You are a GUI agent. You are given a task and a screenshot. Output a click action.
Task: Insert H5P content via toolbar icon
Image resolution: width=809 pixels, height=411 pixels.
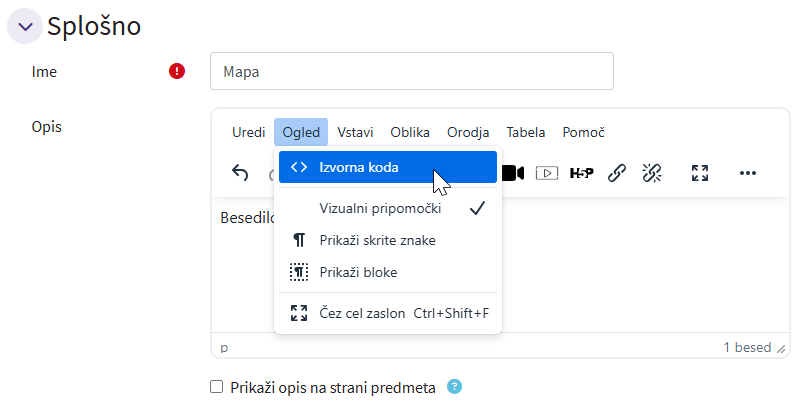coord(581,173)
